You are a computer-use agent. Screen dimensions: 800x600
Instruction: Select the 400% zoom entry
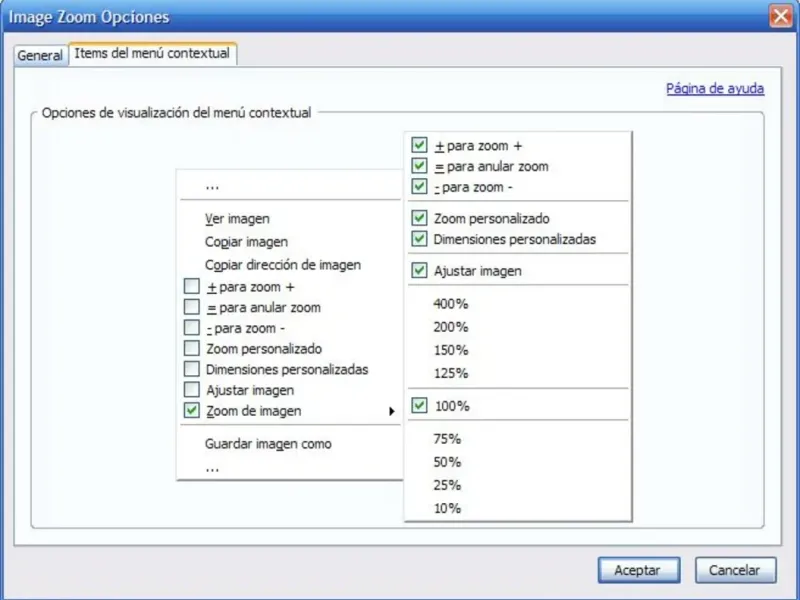[451, 303]
